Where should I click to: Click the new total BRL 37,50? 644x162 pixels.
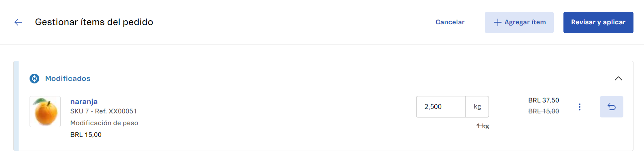coord(543,100)
